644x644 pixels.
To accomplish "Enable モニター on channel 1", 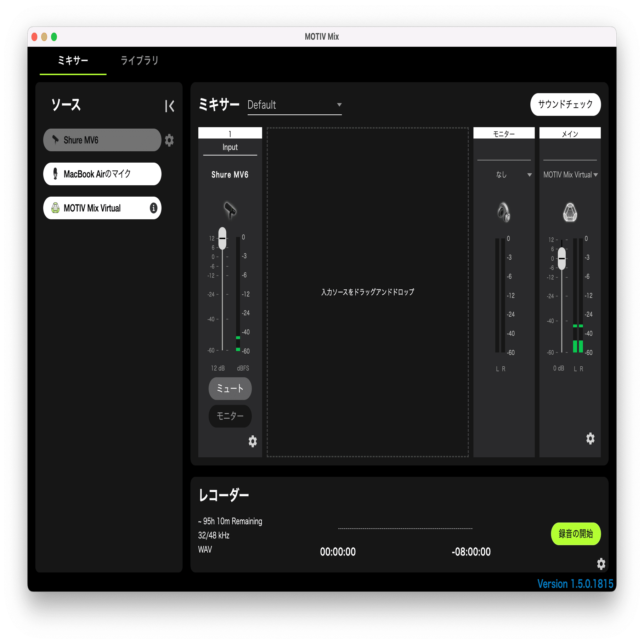I will click(x=230, y=416).
